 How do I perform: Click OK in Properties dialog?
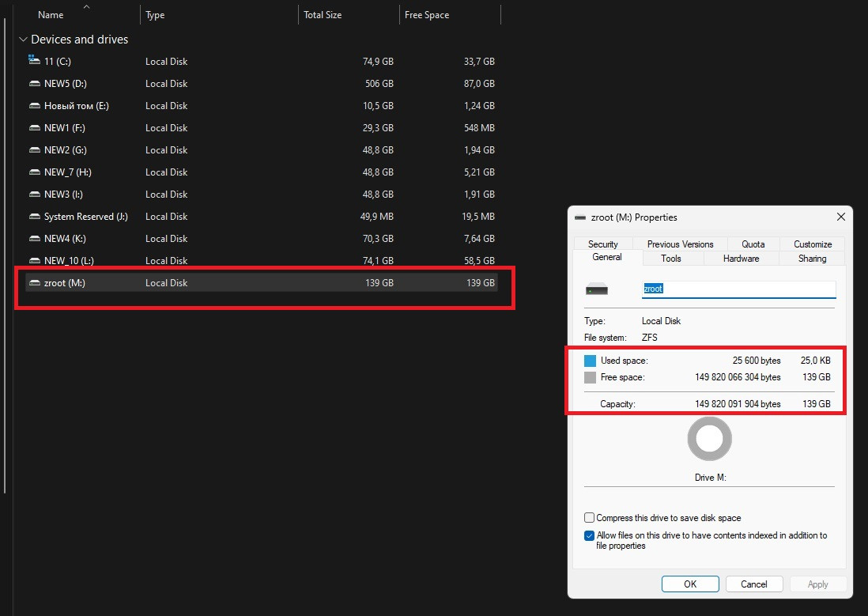point(690,584)
